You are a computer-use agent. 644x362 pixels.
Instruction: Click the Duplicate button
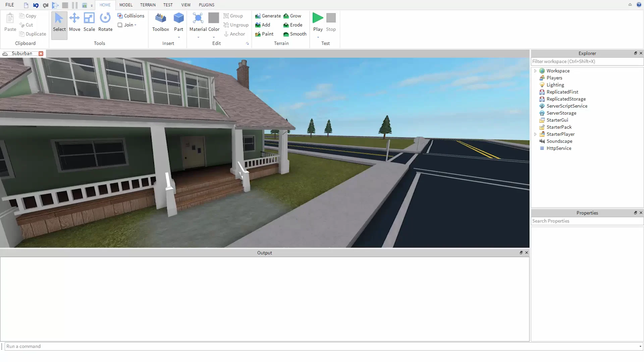click(x=33, y=34)
